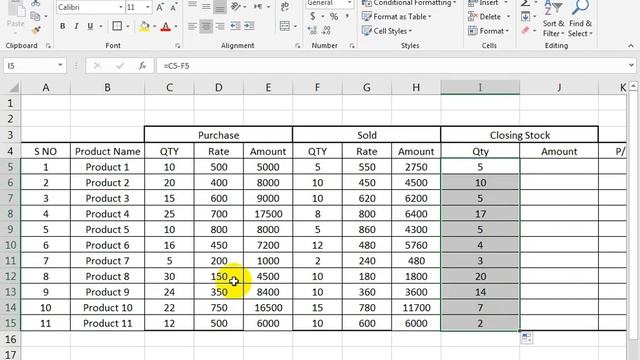The image size is (640, 360).
Task: Open the Find & Select menu
Action: click(580, 18)
